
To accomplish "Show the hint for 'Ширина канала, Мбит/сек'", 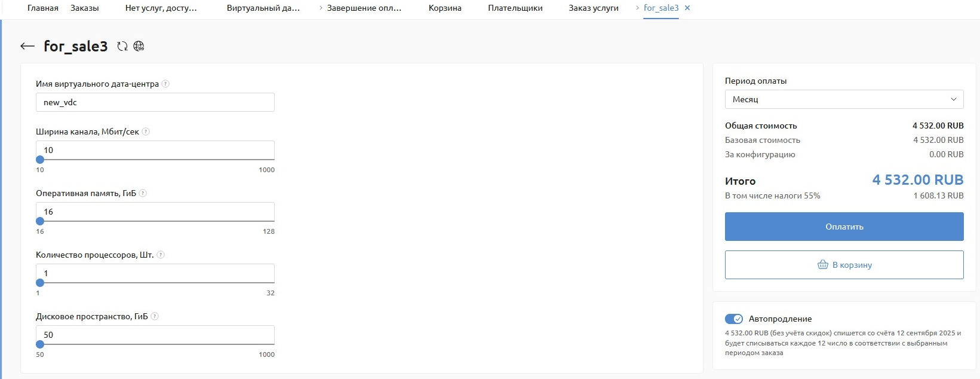I will pos(146,132).
